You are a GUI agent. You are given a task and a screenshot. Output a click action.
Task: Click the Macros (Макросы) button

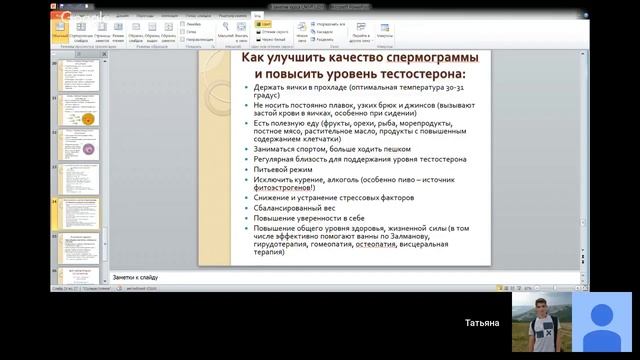click(384, 31)
